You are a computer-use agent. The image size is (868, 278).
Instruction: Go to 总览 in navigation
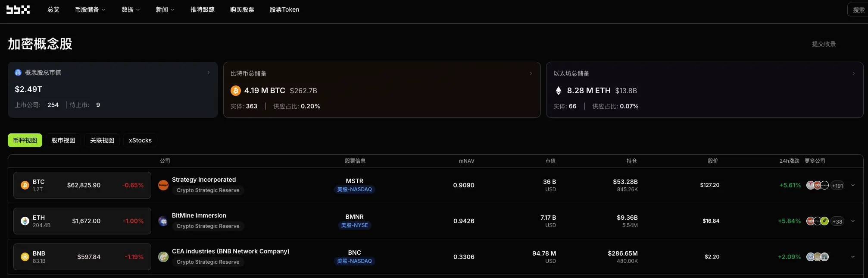(x=53, y=9)
